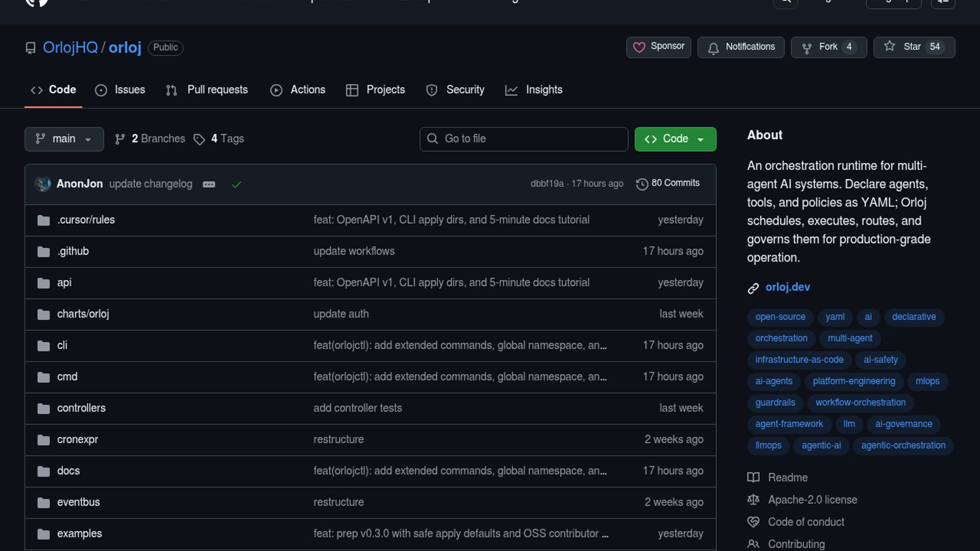Screen dimensions: 980x551
Task: Click the Notifications bell button
Action: (x=741, y=47)
